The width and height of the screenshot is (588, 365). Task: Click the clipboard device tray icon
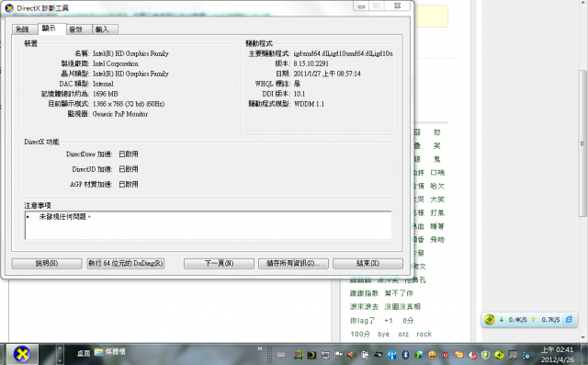(365, 355)
